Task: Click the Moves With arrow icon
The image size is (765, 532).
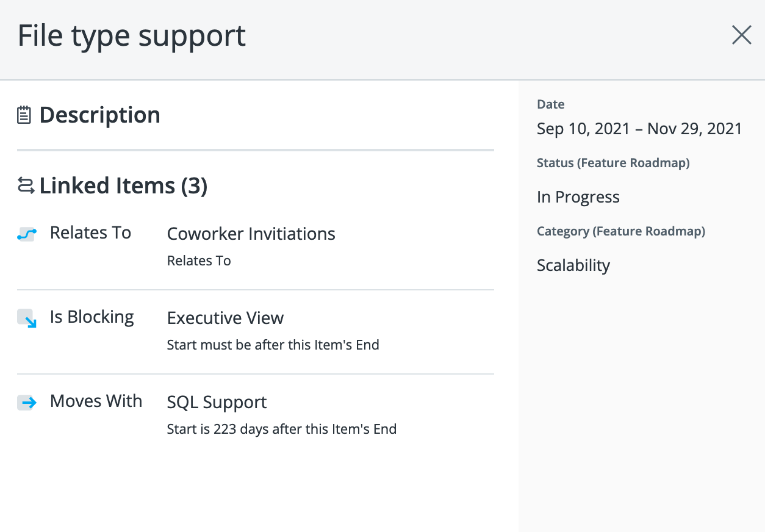Action: tap(26, 402)
